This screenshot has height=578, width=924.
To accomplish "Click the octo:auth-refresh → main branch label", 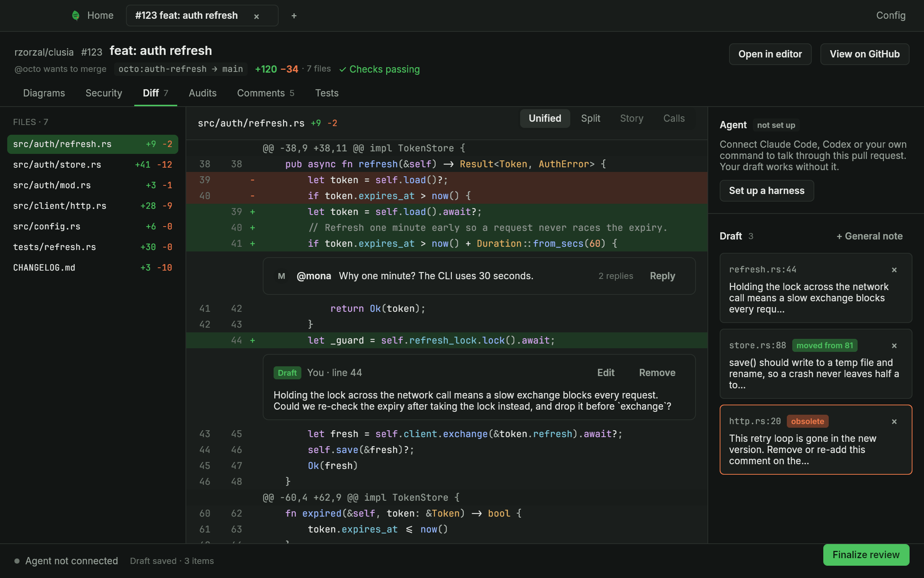I will pyautogui.click(x=180, y=69).
